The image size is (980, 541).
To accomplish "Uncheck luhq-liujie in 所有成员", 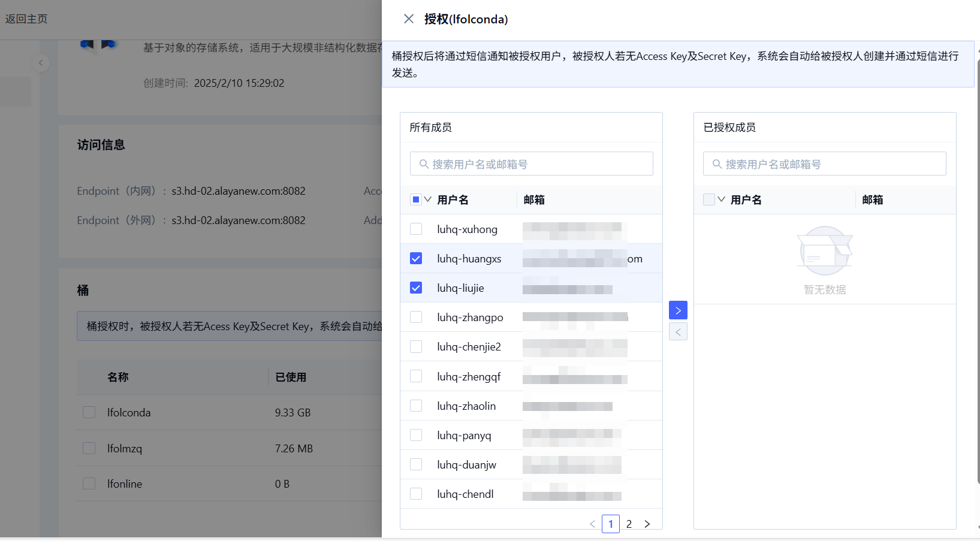I will click(x=416, y=288).
